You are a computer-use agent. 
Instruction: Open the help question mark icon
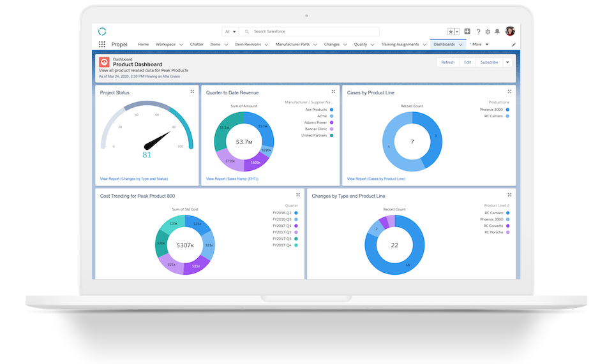478,32
